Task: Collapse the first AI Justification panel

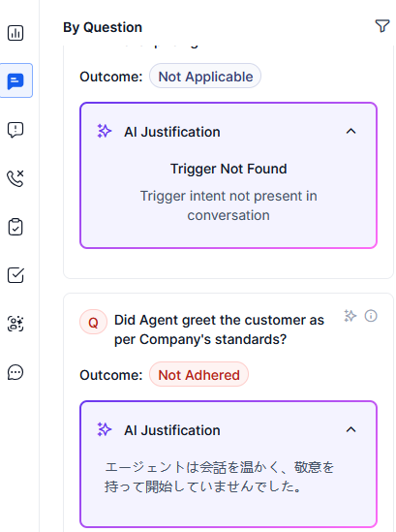Action: 350,131
